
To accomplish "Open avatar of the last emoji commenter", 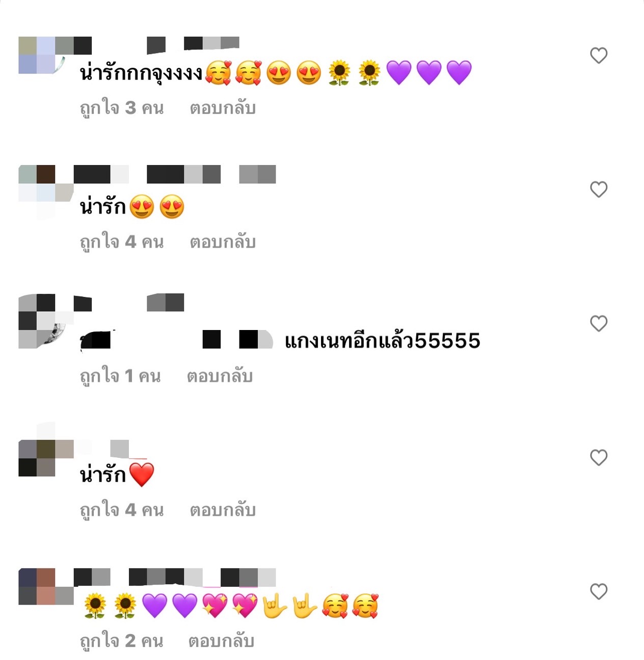I will 46,586.
